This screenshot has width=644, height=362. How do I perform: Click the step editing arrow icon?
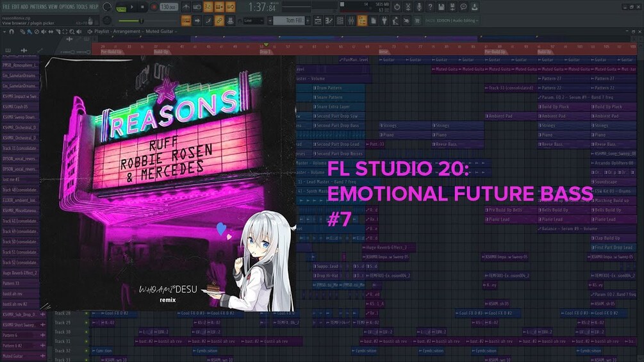[197, 21]
